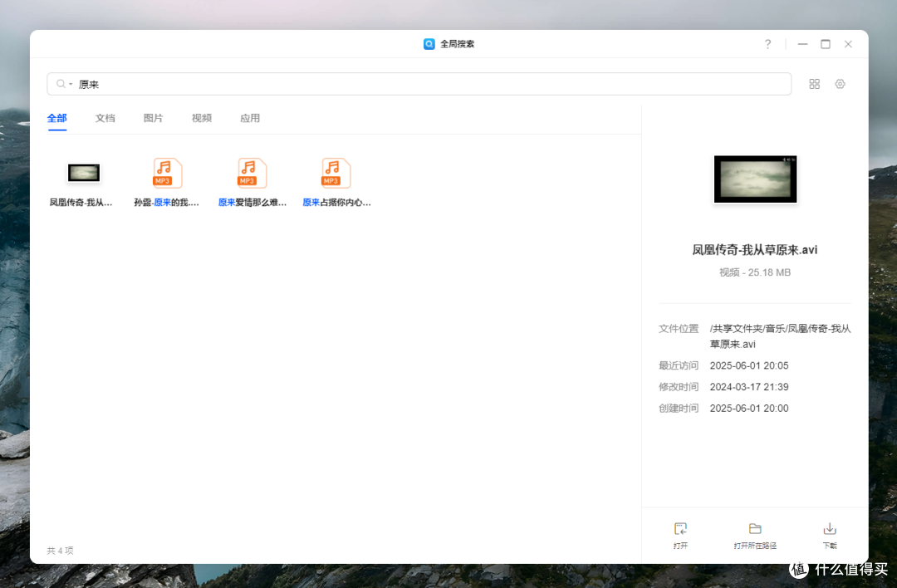
Task: Click the 视频 - 25.18 MB size text
Action: (x=754, y=273)
